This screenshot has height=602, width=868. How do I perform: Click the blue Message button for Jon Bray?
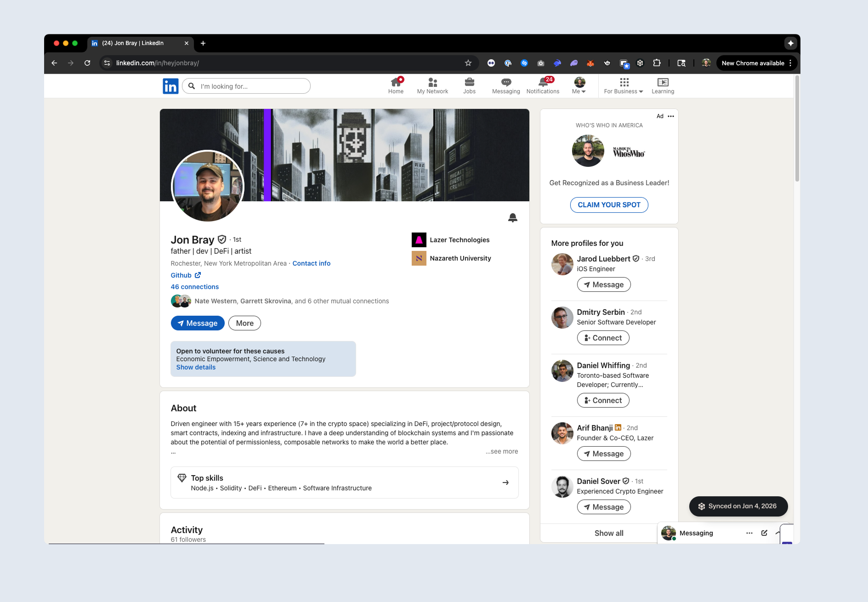[x=198, y=323]
